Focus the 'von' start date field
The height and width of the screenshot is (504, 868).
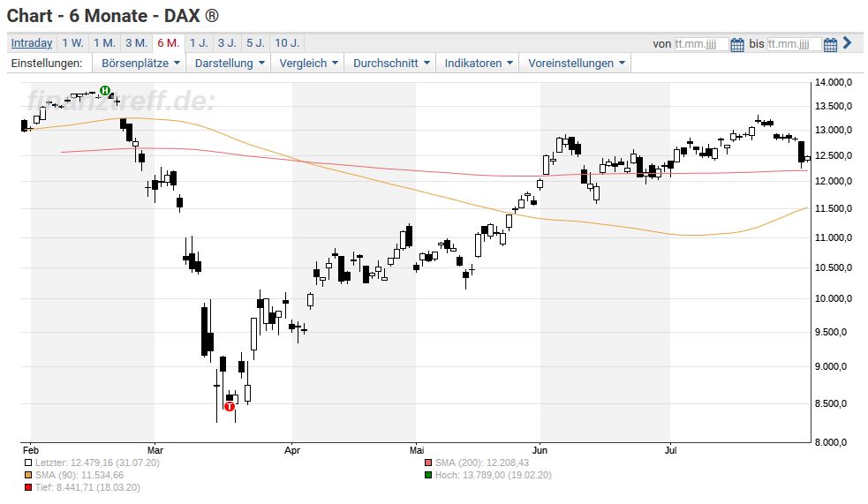[701, 44]
